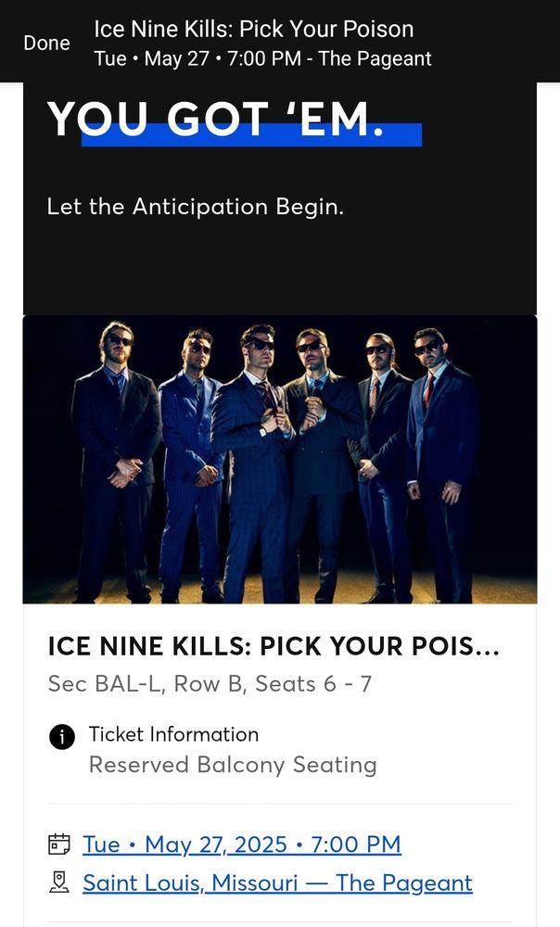The height and width of the screenshot is (927, 560).
Task: Tap the Sec BAL-L seat details
Action: [x=210, y=684]
